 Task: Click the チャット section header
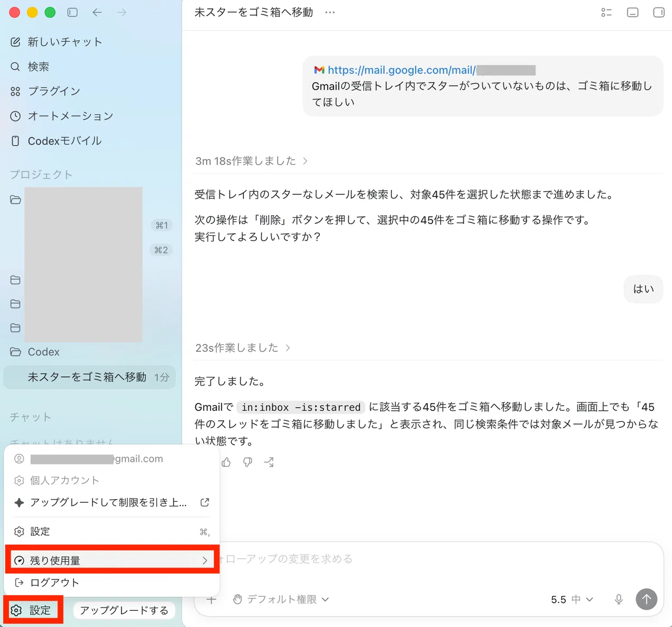(x=31, y=417)
